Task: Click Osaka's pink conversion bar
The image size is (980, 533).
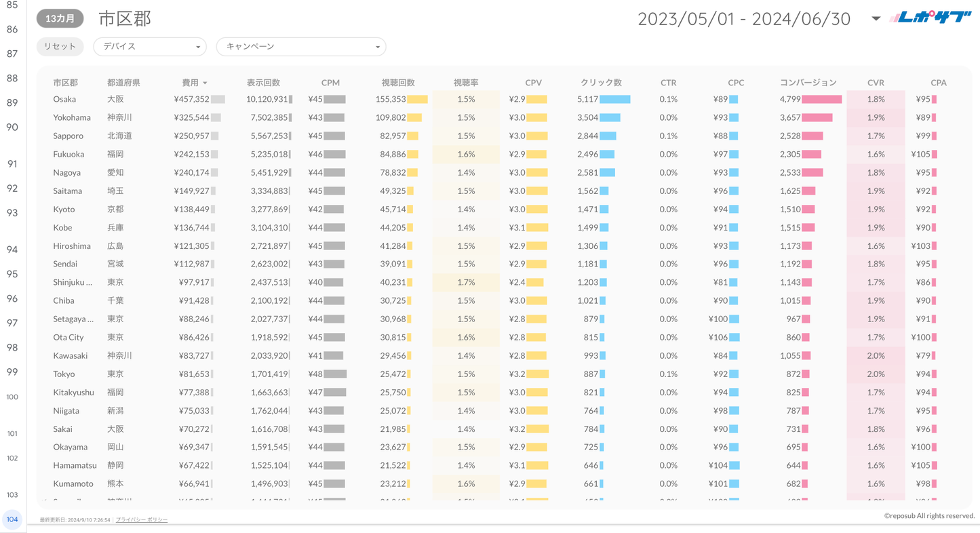Action: [822, 99]
